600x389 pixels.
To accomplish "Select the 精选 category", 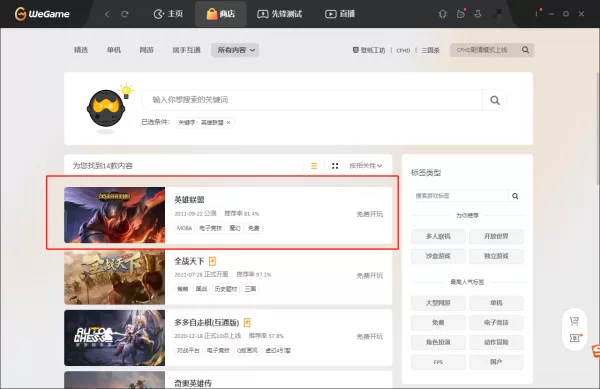I will 81,50.
